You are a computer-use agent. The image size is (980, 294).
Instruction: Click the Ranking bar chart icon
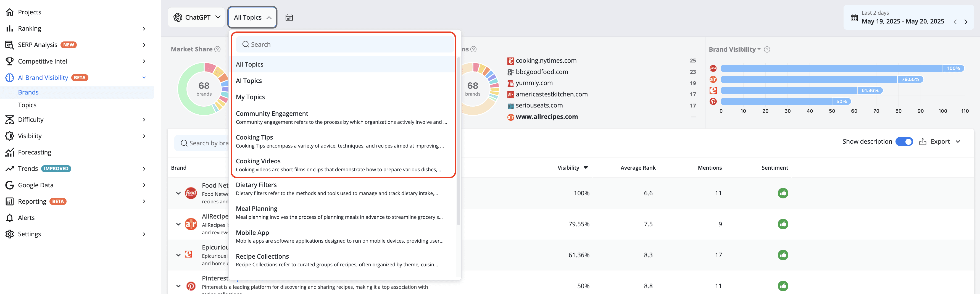[9, 28]
